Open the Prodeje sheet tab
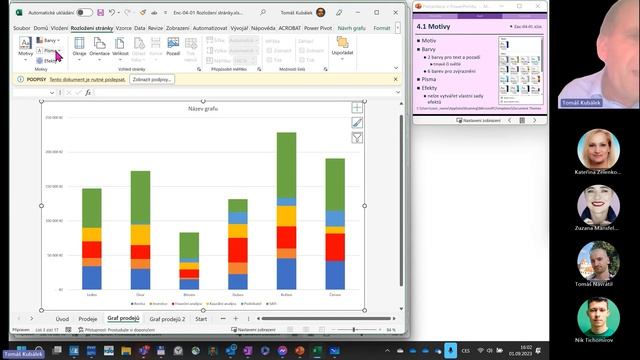The image size is (640, 360). click(x=88, y=319)
